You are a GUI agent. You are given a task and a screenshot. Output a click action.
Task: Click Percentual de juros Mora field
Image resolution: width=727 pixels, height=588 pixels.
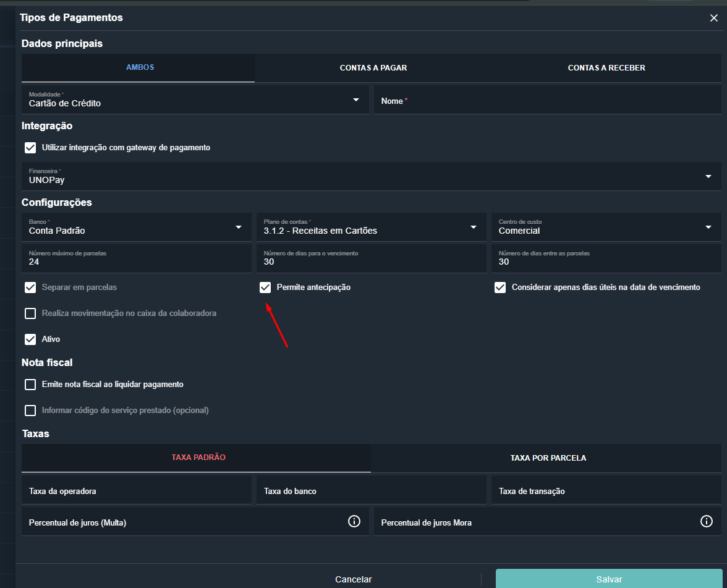click(x=548, y=521)
